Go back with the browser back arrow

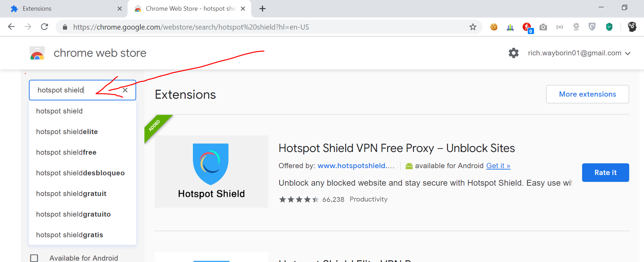coord(11,27)
